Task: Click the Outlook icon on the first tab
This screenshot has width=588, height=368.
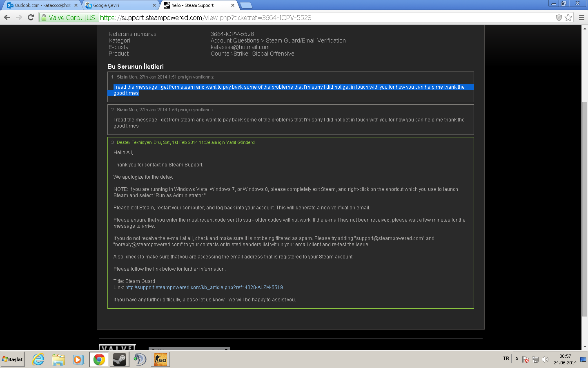Action: tap(10, 5)
